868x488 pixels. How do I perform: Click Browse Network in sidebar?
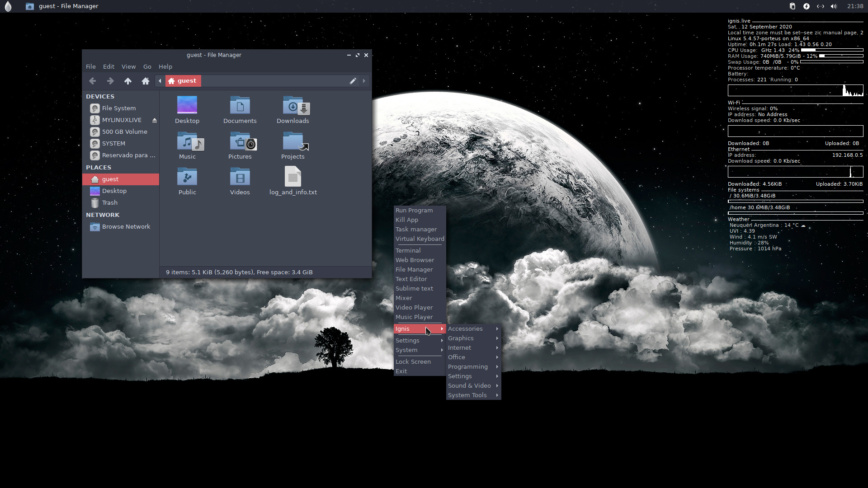pyautogui.click(x=126, y=226)
